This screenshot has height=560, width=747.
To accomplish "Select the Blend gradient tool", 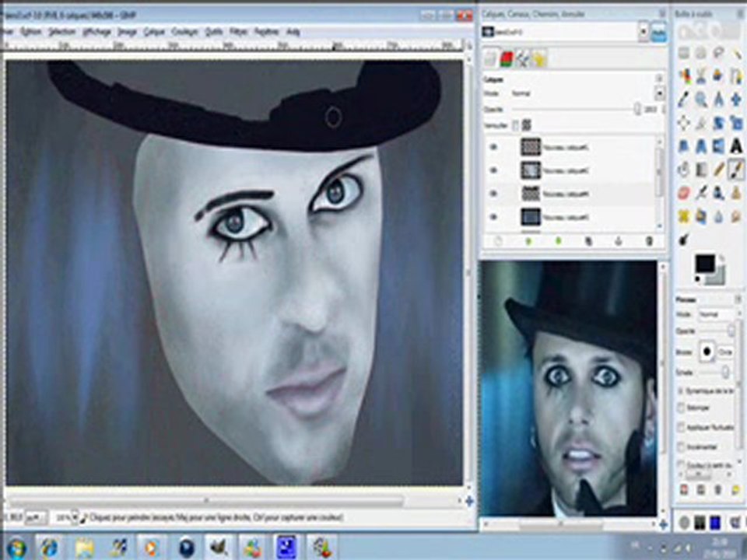I will 701,170.
